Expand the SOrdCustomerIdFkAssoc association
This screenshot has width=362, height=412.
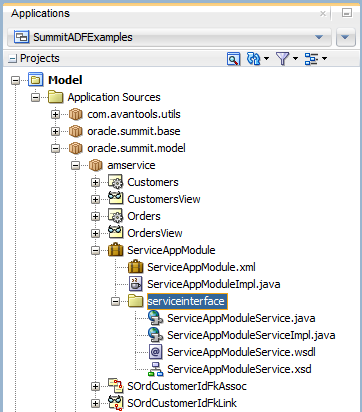[95, 386]
